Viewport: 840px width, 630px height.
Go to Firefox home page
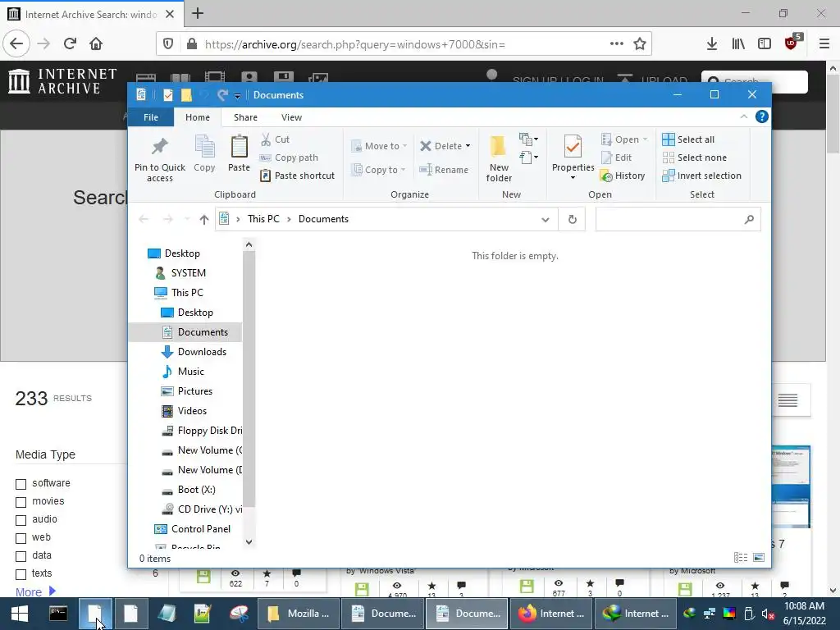click(96, 43)
